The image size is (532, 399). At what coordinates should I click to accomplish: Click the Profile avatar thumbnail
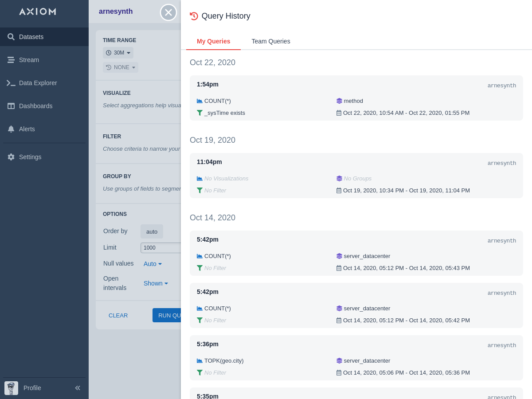[x=11, y=388]
